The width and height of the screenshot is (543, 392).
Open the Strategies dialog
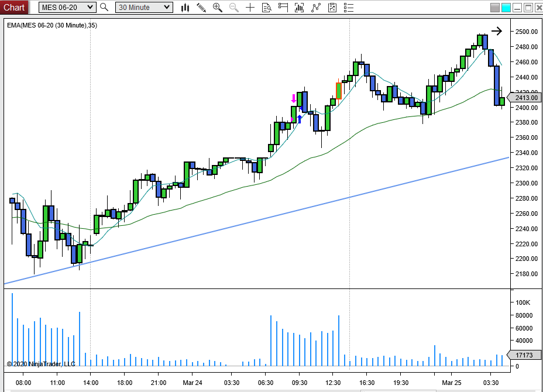pos(332,8)
